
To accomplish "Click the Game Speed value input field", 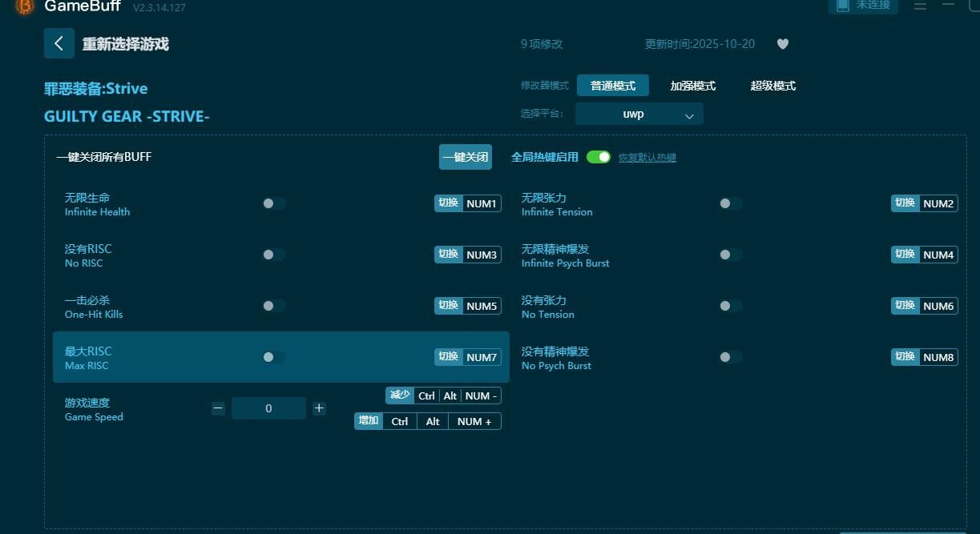I will click(x=268, y=408).
